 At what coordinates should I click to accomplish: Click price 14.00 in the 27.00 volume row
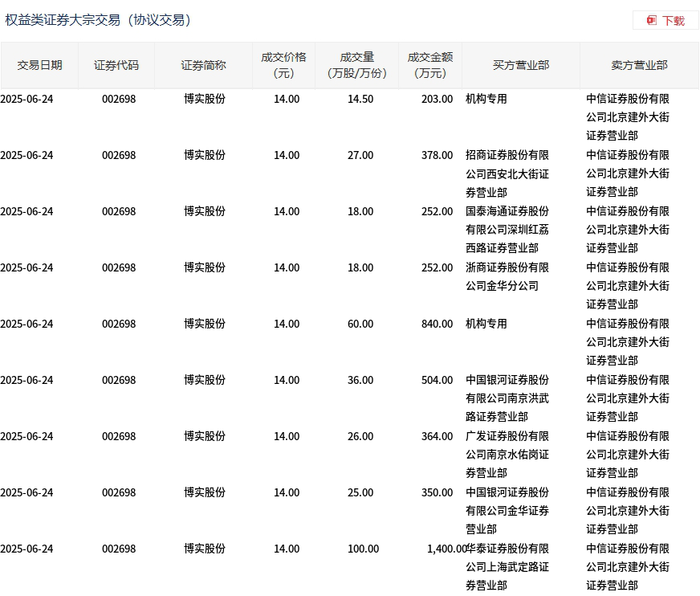287,155
